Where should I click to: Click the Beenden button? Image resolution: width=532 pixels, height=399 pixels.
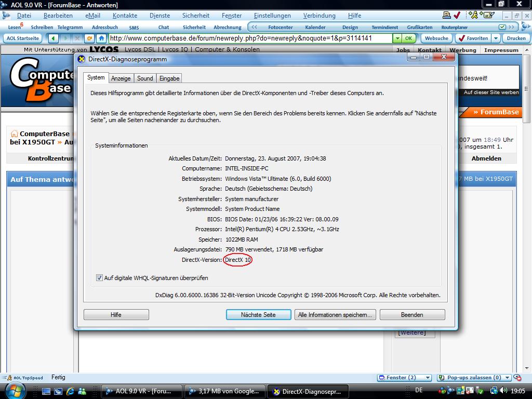click(x=412, y=314)
